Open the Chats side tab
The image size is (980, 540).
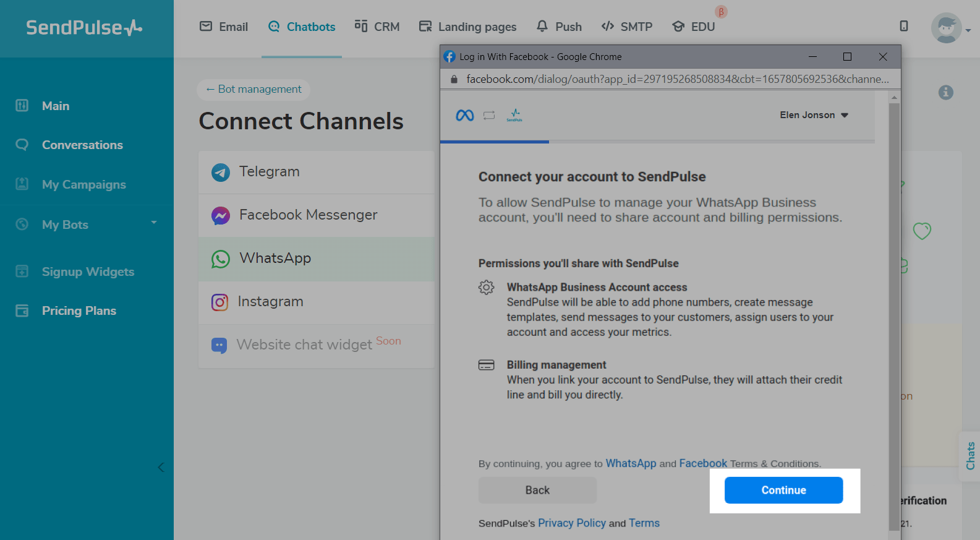970,455
